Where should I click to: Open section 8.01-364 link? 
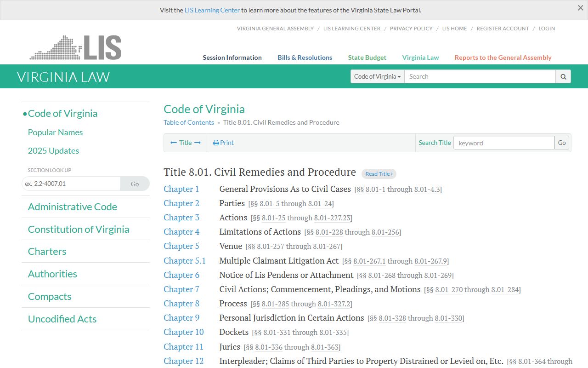pyautogui.click(x=531, y=362)
